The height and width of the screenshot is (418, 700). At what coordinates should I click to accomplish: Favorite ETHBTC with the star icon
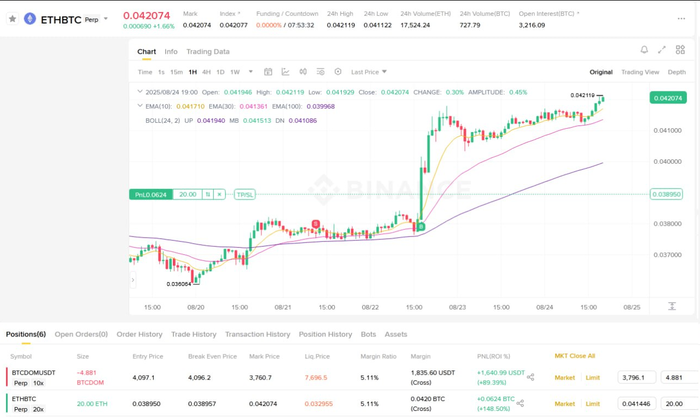tap(12, 19)
